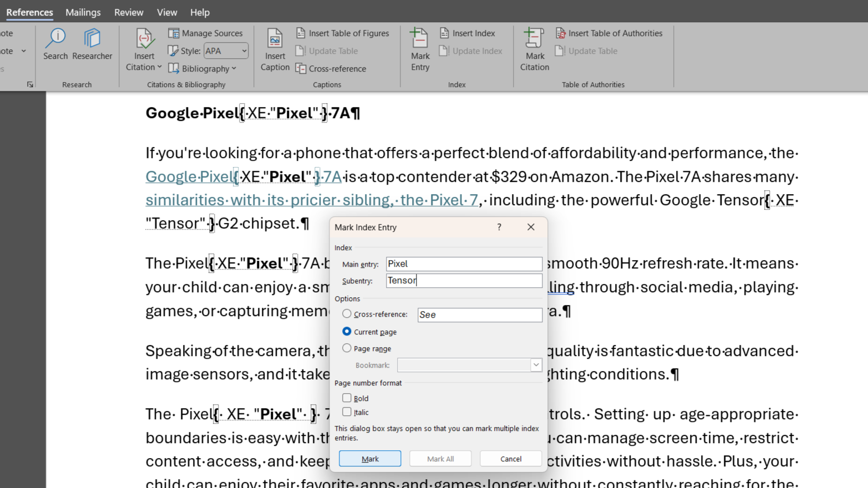This screenshot has width=868, height=488.
Task: Enable the Italic page number checkbox
Action: point(347,411)
